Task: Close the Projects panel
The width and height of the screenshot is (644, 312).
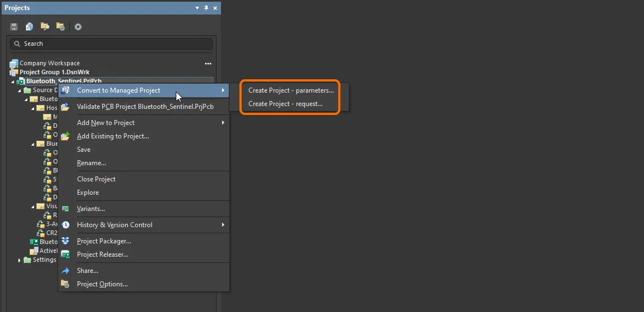Action: point(215,8)
